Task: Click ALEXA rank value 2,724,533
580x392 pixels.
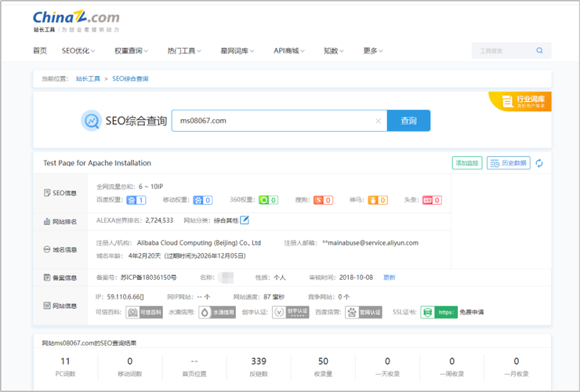Action: click(x=159, y=220)
